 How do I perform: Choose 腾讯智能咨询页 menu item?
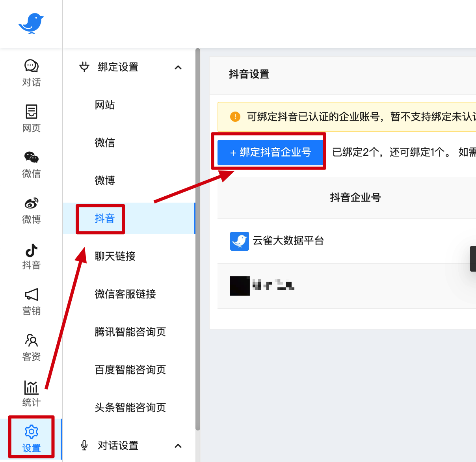coord(130,332)
